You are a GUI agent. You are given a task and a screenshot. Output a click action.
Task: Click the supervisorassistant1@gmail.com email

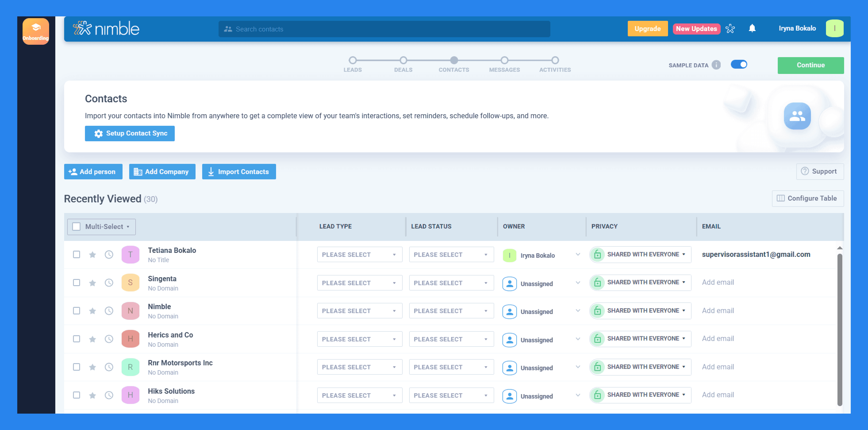[756, 255]
